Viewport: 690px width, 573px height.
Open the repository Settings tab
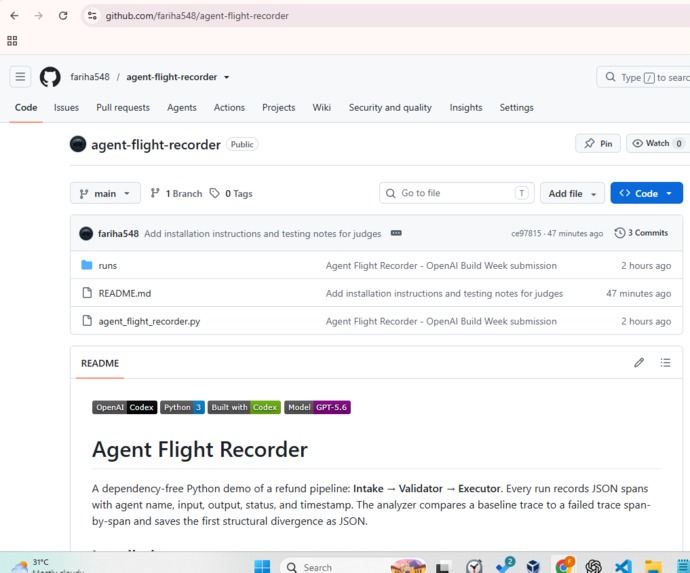tap(516, 107)
